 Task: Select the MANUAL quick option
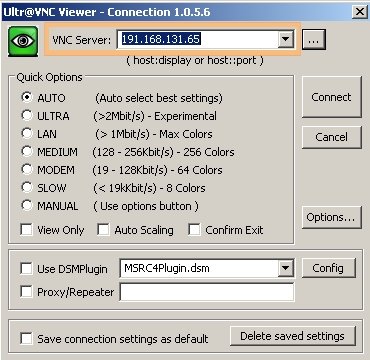pos(27,206)
